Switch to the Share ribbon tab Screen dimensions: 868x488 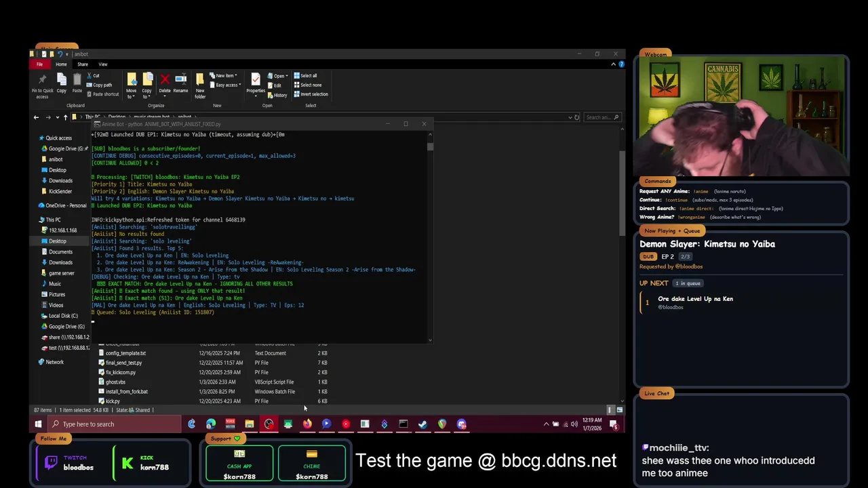(x=83, y=64)
